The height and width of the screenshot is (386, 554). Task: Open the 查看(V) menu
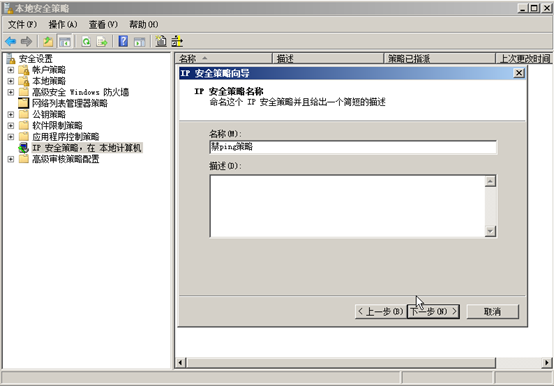pos(103,24)
